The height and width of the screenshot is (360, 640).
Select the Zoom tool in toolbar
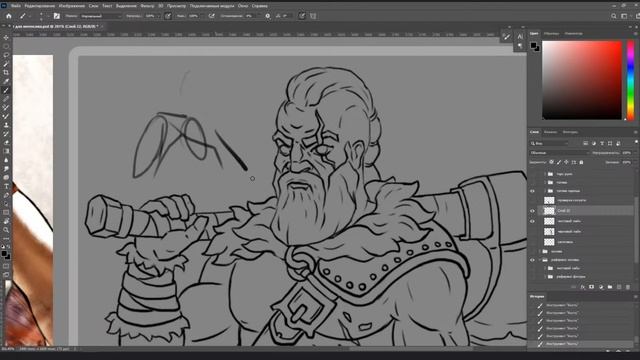[6, 230]
